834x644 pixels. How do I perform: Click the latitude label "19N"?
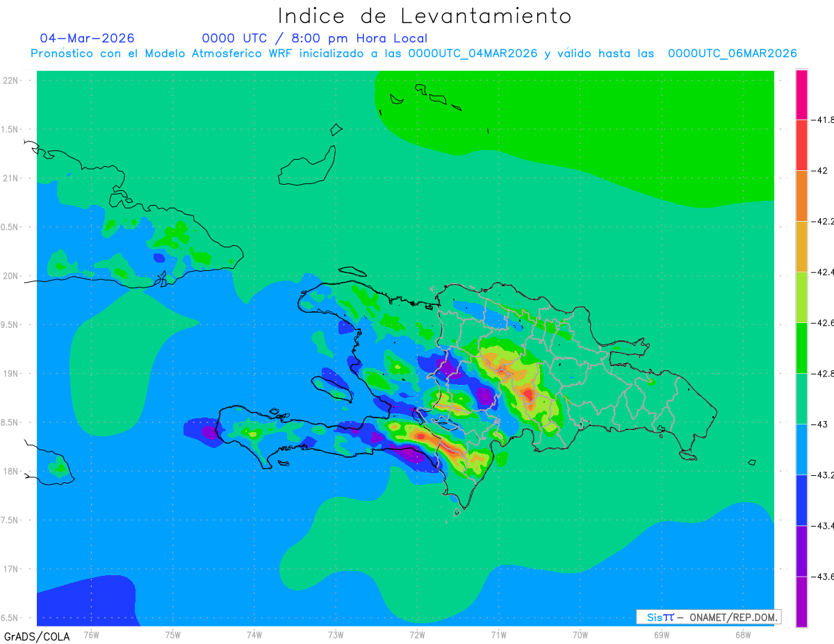(11, 373)
